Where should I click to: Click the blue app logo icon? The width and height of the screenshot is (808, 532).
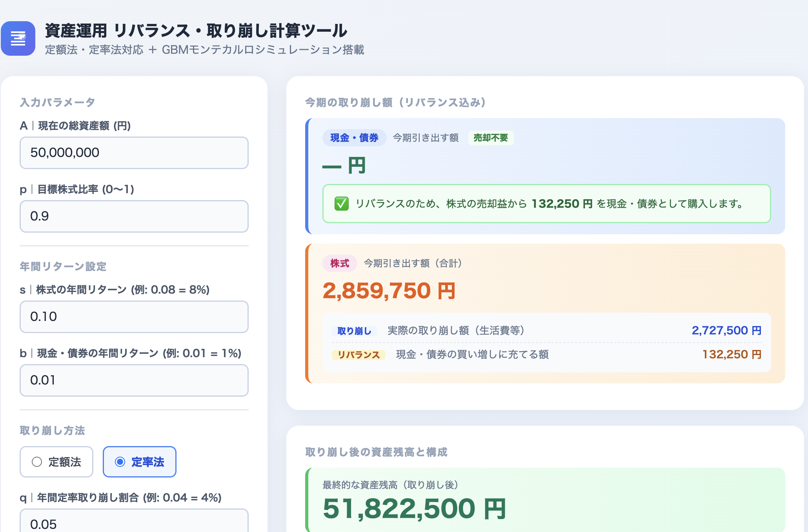pos(18,38)
